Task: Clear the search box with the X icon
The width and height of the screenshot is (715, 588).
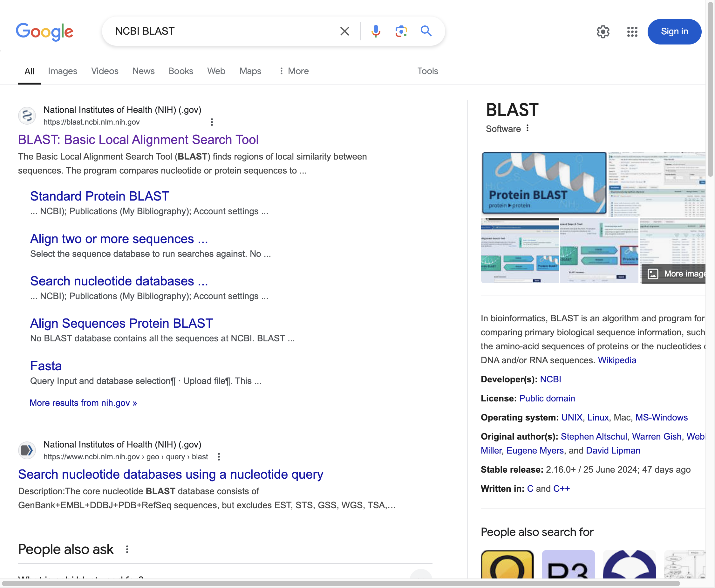Action: click(344, 31)
